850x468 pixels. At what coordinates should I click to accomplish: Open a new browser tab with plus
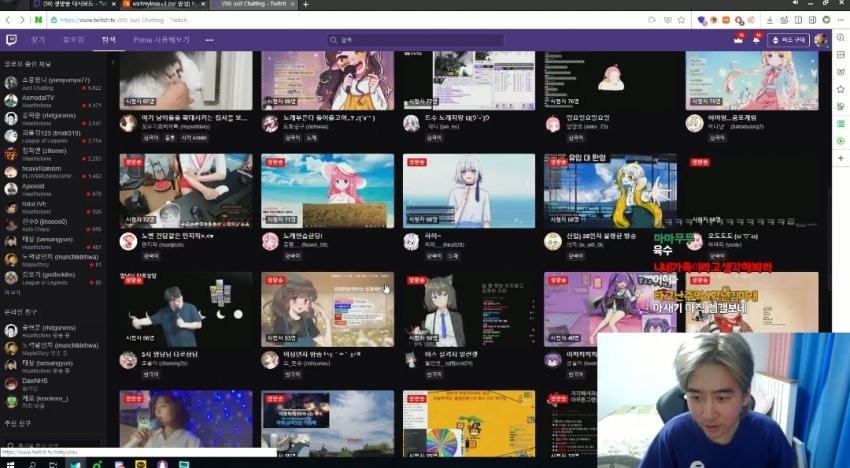click(306, 4)
